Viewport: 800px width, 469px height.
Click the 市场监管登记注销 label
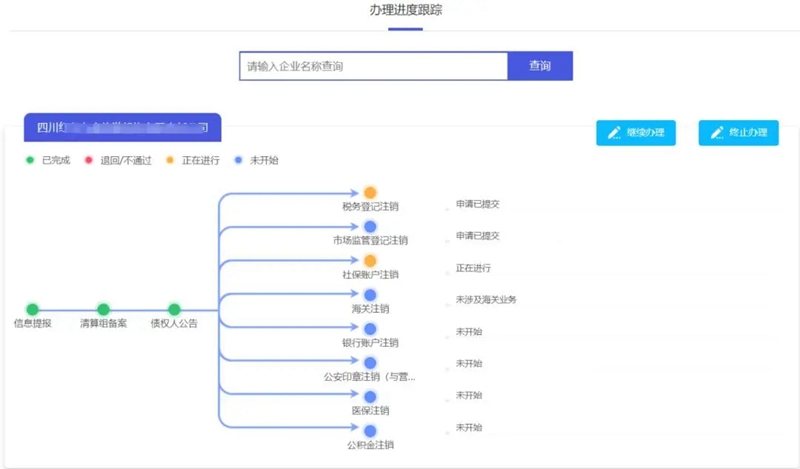click(370, 240)
